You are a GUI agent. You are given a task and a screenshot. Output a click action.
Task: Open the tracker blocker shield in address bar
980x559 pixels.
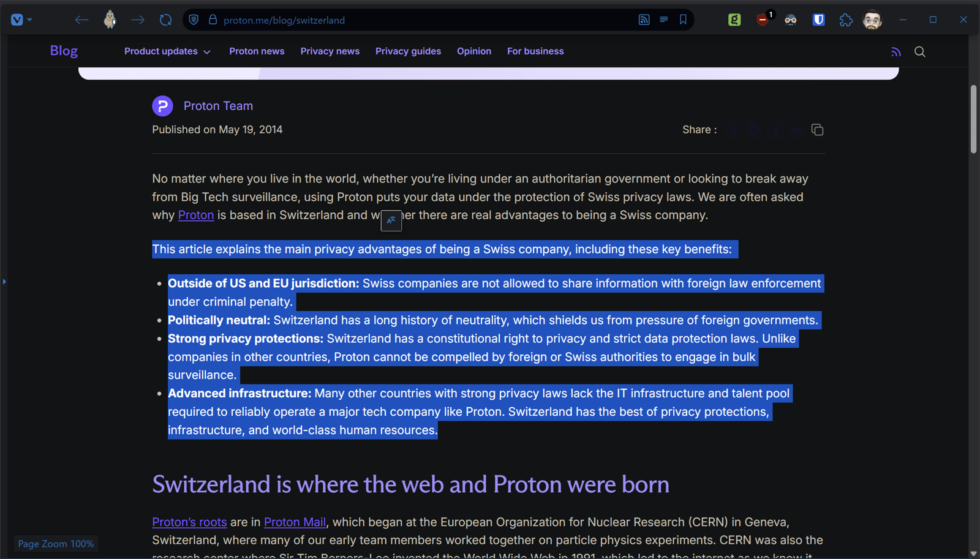[x=194, y=20]
